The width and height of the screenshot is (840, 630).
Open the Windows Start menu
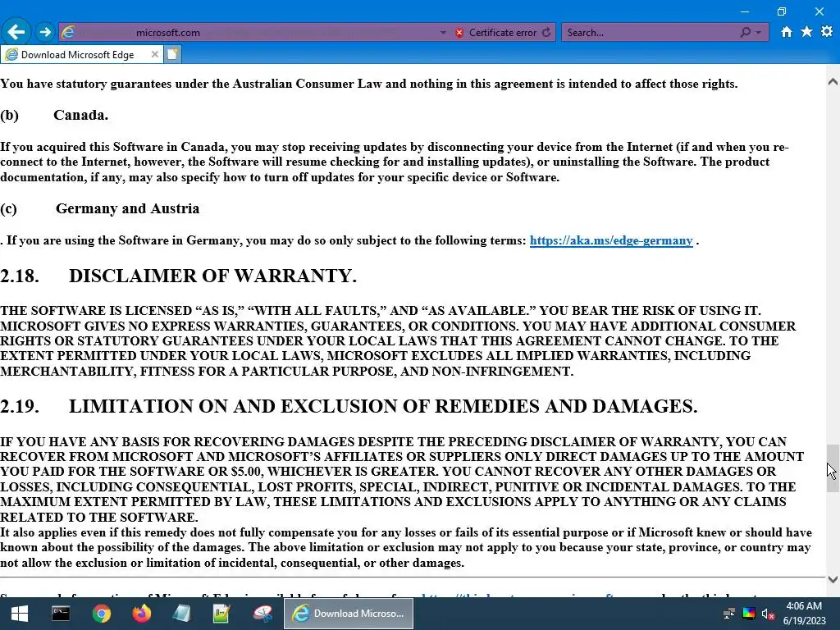(x=20, y=614)
